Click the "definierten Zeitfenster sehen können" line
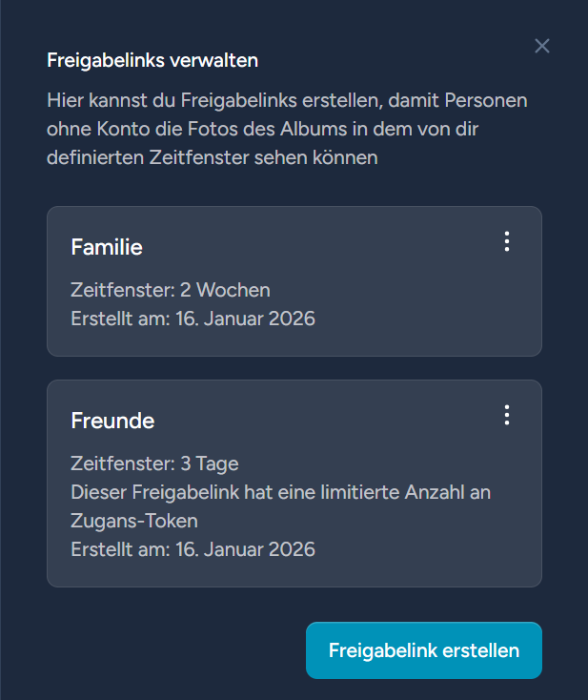 coord(212,157)
